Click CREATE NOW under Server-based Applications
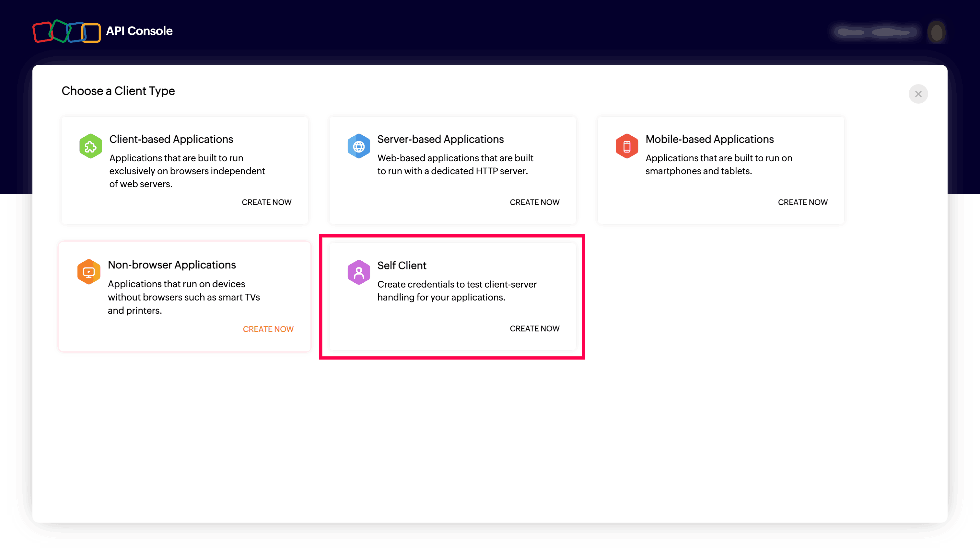The image size is (980, 555). [x=534, y=202]
